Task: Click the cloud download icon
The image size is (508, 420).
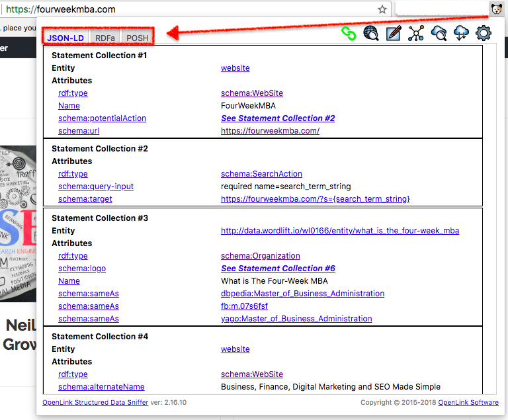Action: (461, 33)
